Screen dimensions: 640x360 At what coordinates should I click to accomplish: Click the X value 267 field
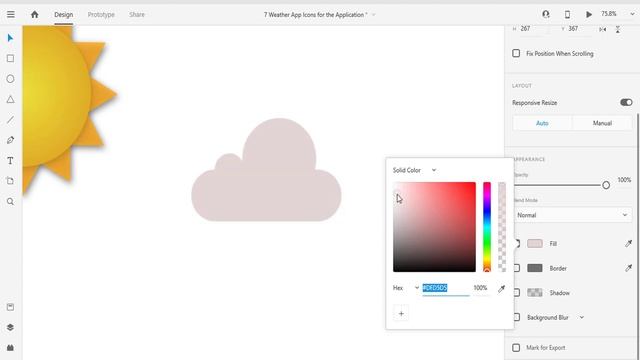(530, 29)
